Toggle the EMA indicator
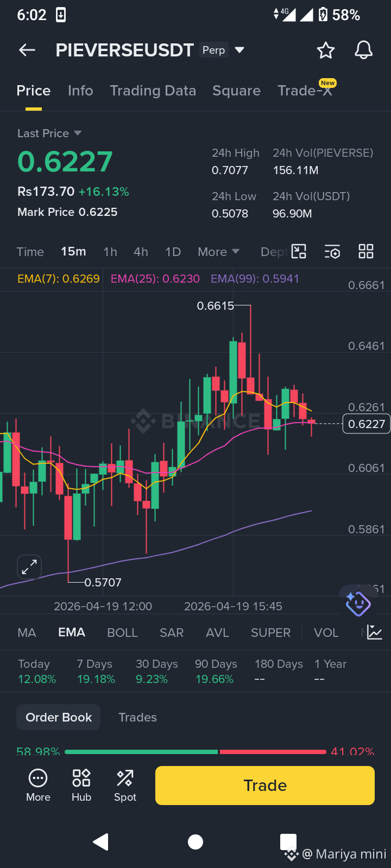 pyautogui.click(x=72, y=633)
